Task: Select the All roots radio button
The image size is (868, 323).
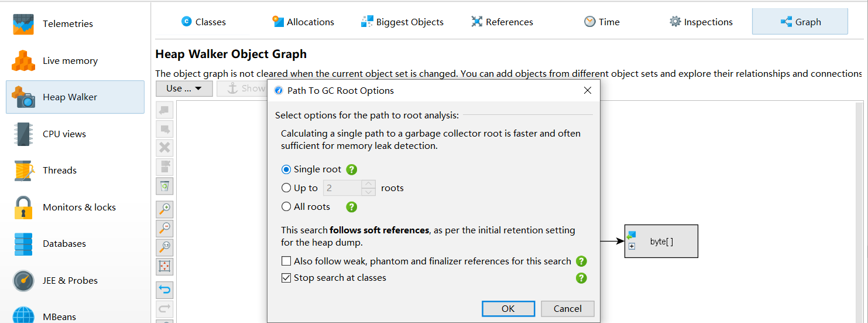Action: (x=286, y=206)
